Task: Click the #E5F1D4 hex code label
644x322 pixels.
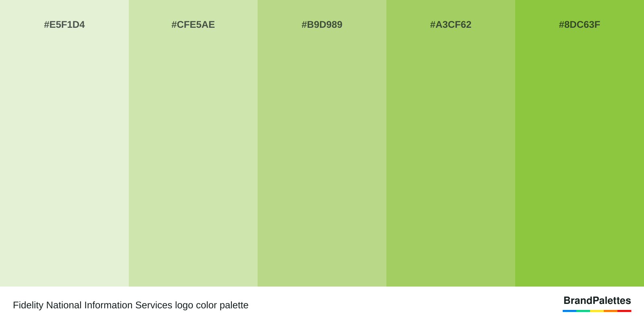Action: pos(64,25)
